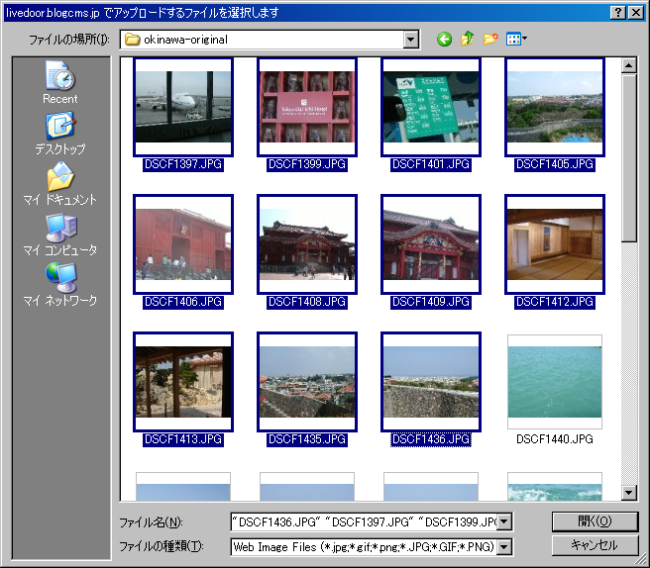This screenshot has width=650, height=568.
Task: Click the DSCF1413.JPG file name label
Action: point(183,439)
